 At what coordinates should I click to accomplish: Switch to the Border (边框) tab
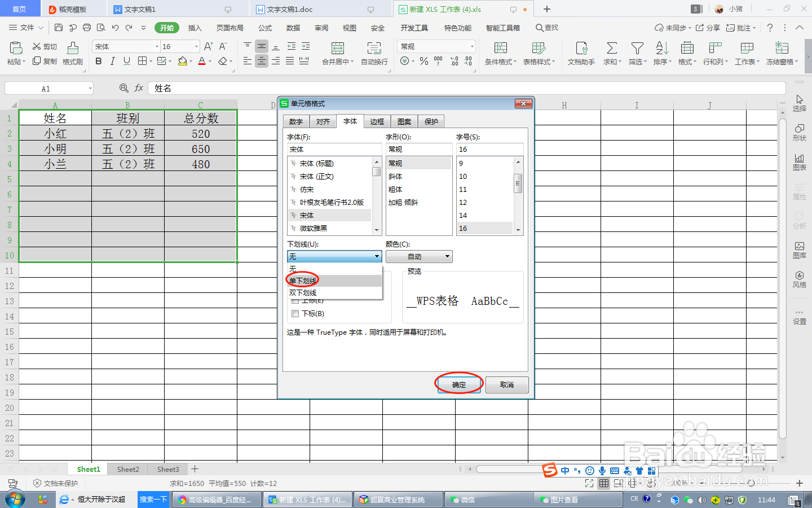[377, 121]
